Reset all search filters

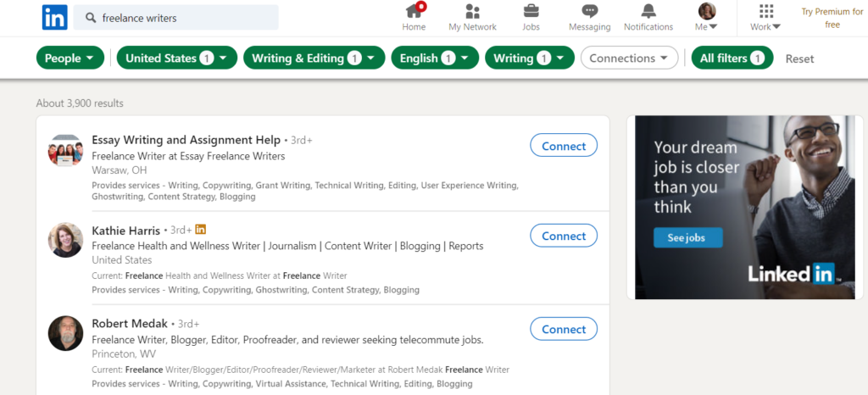click(x=799, y=58)
